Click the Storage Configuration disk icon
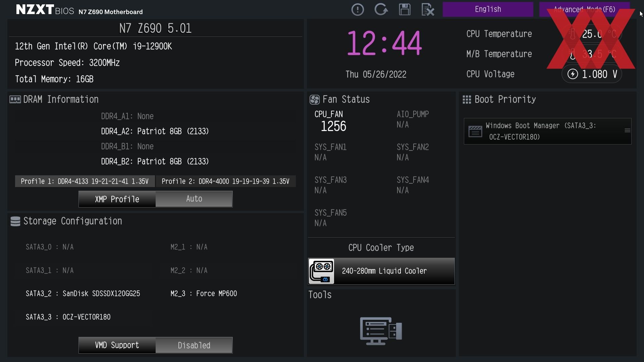 click(x=15, y=221)
